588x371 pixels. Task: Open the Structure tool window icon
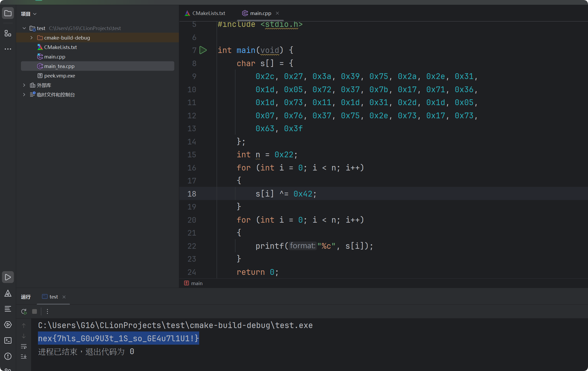(x=8, y=33)
